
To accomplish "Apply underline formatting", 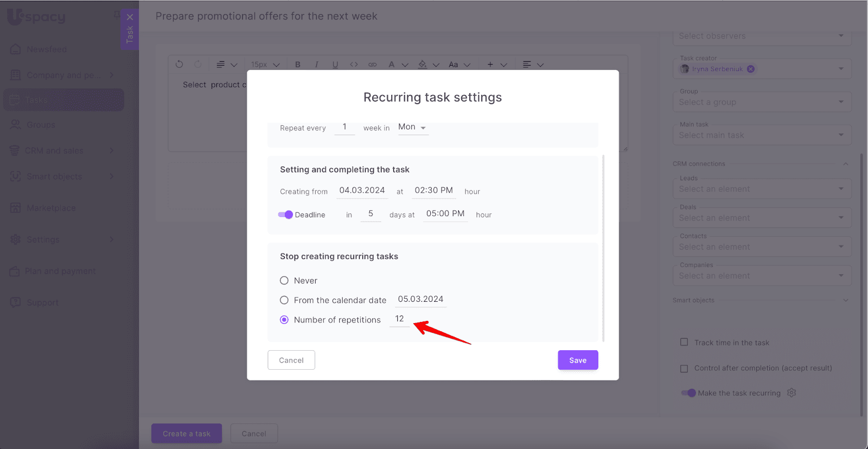I will (335, 65).
